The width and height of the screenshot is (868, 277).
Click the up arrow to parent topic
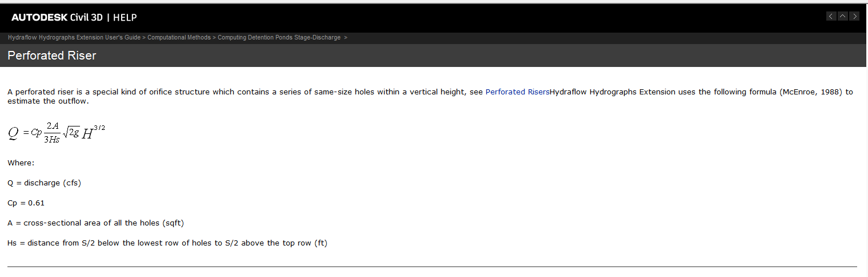[x=843, y=17]
